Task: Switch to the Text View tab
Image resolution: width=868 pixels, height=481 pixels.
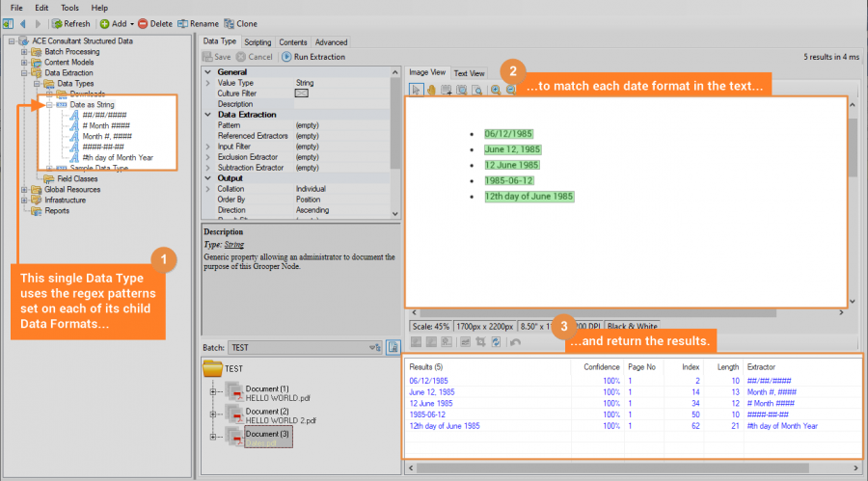Action: coord(470,73)
